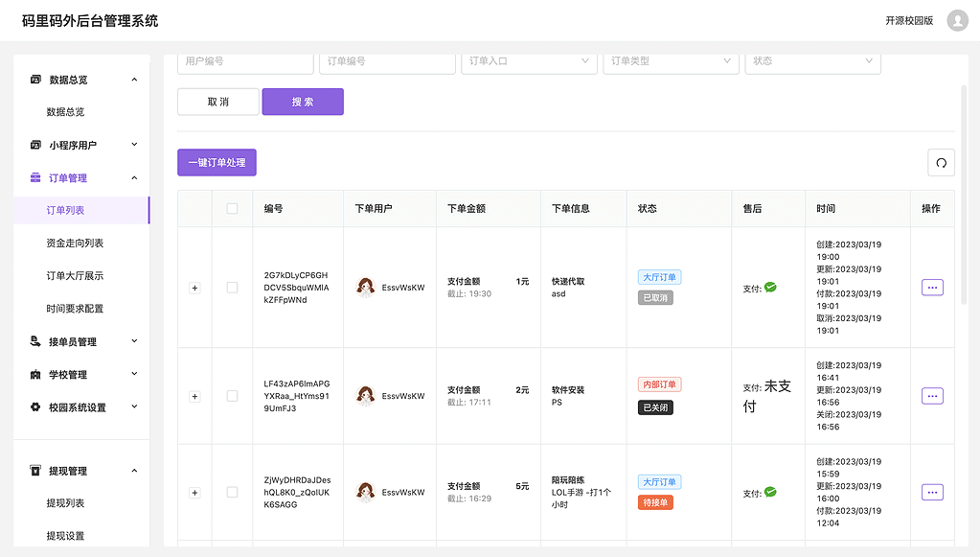Click user avatar in 陪玩陪练 order row
Screen dimensions: 980x557
tap(366, 492)
